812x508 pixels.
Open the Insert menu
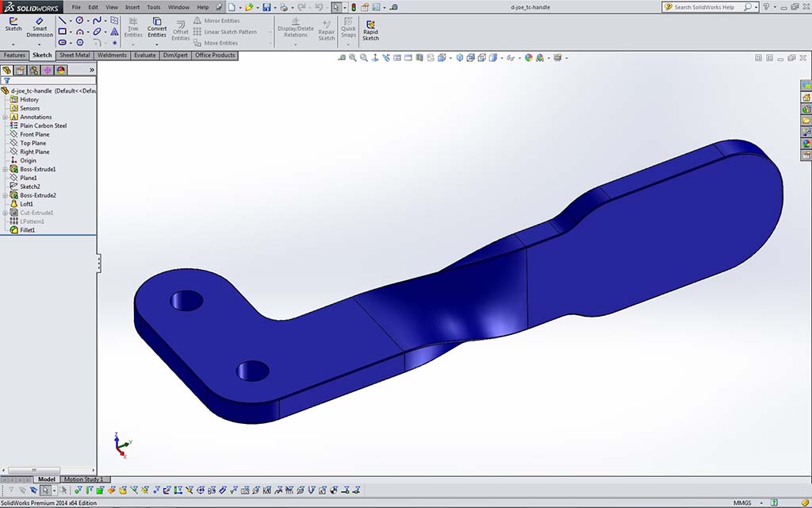pyautogui.click(x=132, y=7)
